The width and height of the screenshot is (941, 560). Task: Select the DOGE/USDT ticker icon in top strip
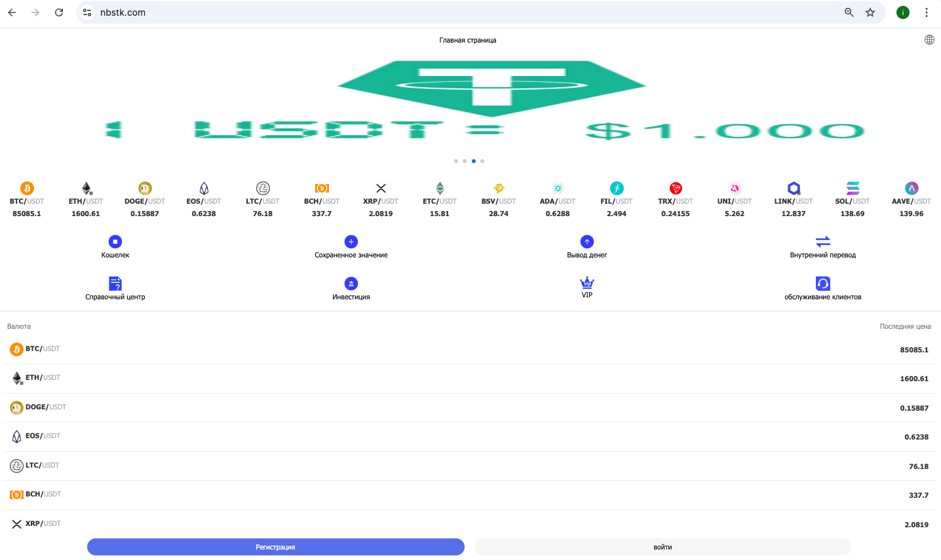pyautogui.click(x=145, y=189)
